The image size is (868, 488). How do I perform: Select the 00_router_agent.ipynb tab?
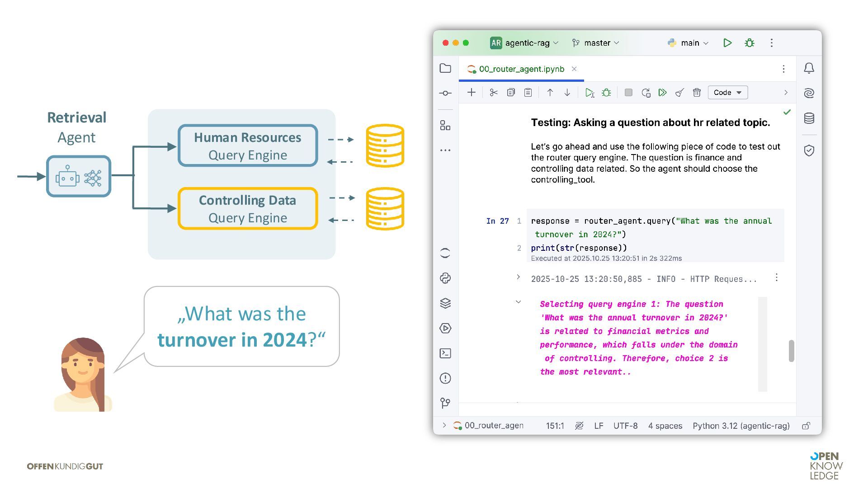point(521,69)
